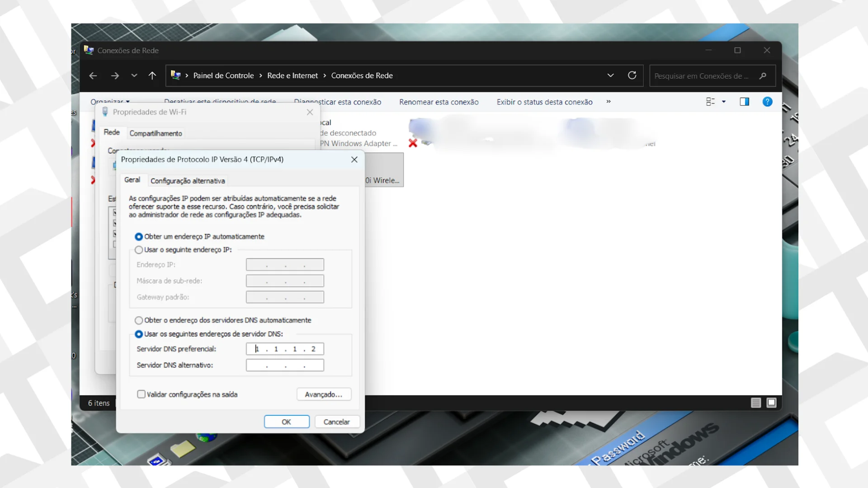Select Obter endereço dos servidores DNS automaticamente
The width and height of the screenshot is (868, 488).
[x=223, y=320]
